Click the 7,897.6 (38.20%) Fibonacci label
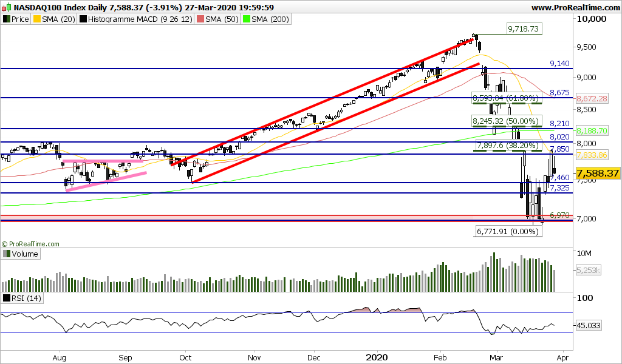Viewport: 622px width, 364px height. 508,146
